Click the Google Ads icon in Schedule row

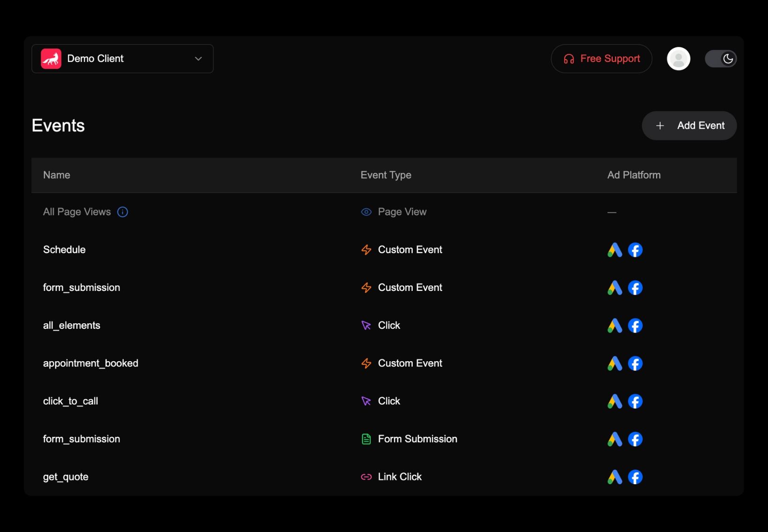(x=614, y=250)
